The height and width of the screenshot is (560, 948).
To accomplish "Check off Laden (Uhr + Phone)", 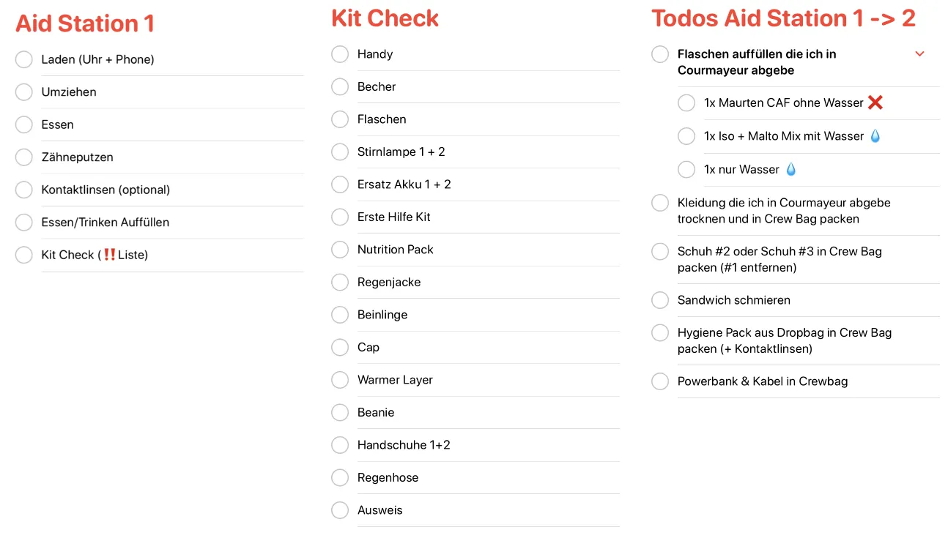I will click(x=24, y=59).
